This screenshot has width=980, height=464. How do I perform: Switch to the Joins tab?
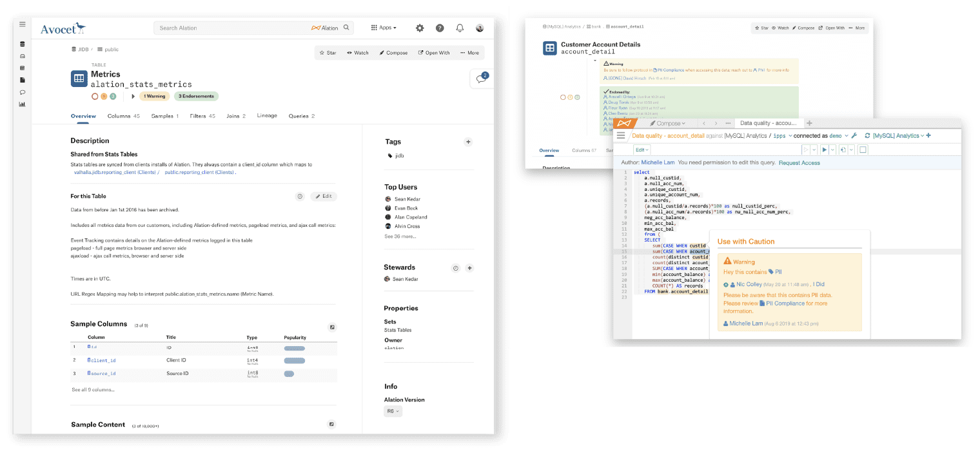pyautogui.click(x=236, y=116)
